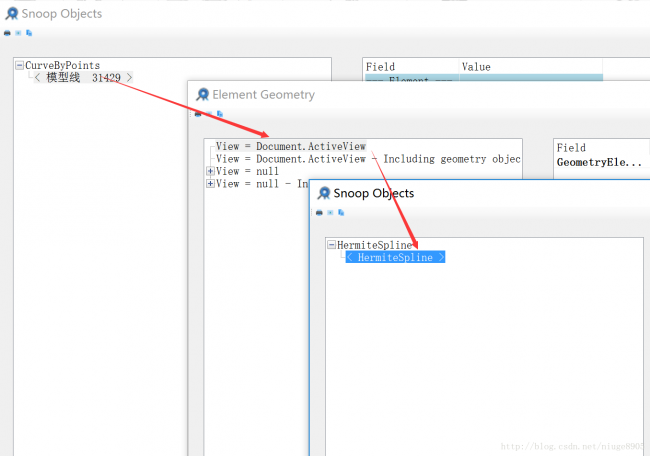The height and width of the screenshot is (456, 650).
Task: Click copy icon in back Snoop Objects toolbar
Action: click(x=29, y=32)
